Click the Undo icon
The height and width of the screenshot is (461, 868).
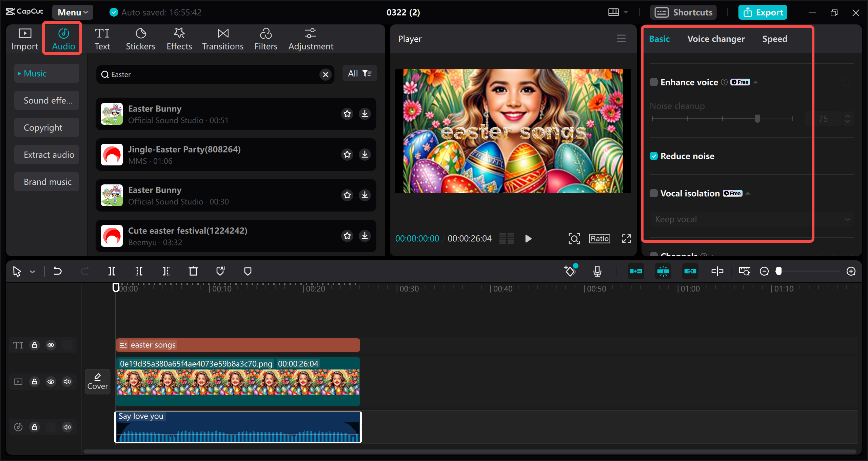[x=57, y=270]
